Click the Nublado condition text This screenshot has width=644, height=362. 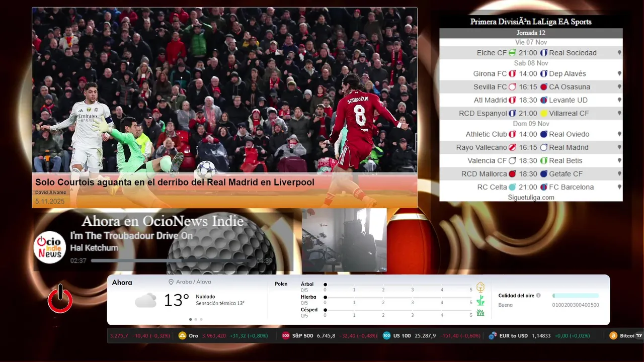coord(205,297)
